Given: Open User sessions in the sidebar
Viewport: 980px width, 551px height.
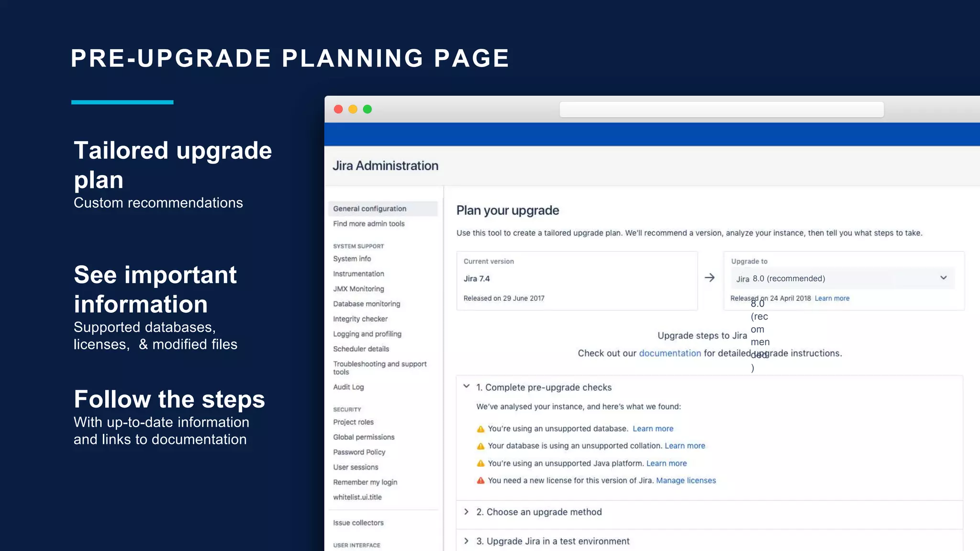Looking at the screenshot, I should tap(356, 467).
